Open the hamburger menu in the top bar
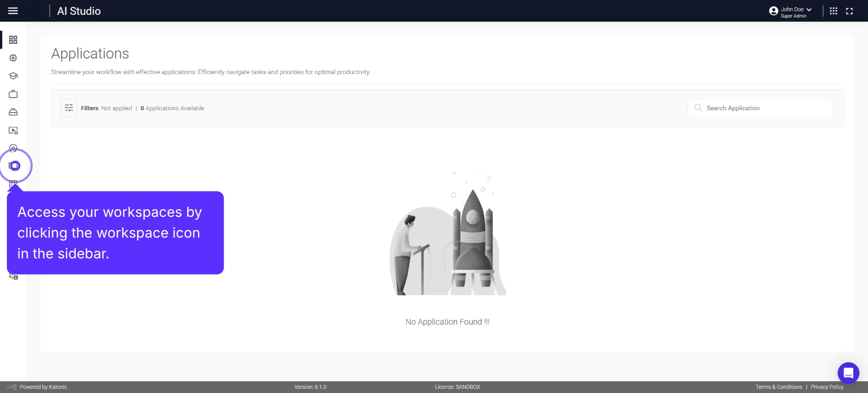 [13, 11]
